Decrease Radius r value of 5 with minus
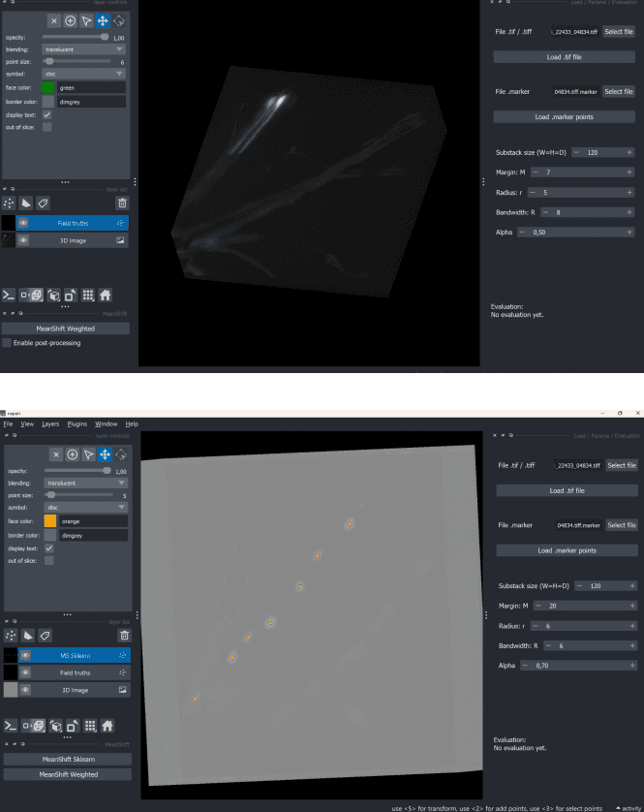The height and width of the screenshot is (812, 644). 533,192
